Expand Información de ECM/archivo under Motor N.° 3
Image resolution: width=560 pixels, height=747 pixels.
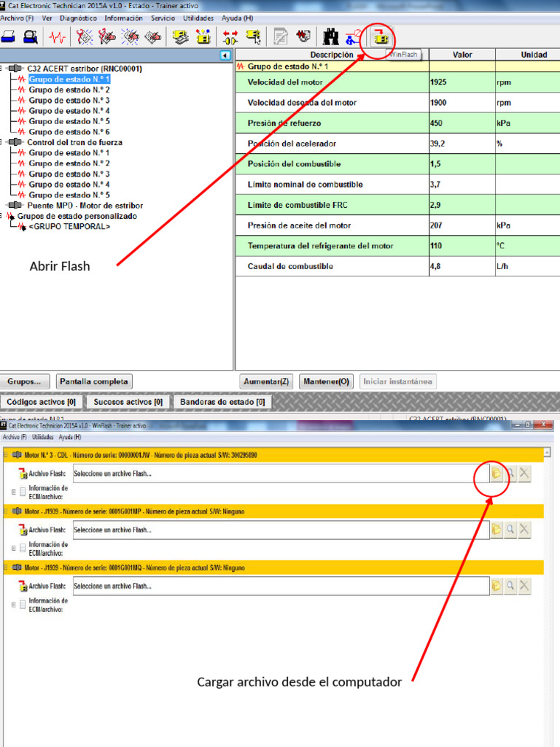(x=13, y=492)
